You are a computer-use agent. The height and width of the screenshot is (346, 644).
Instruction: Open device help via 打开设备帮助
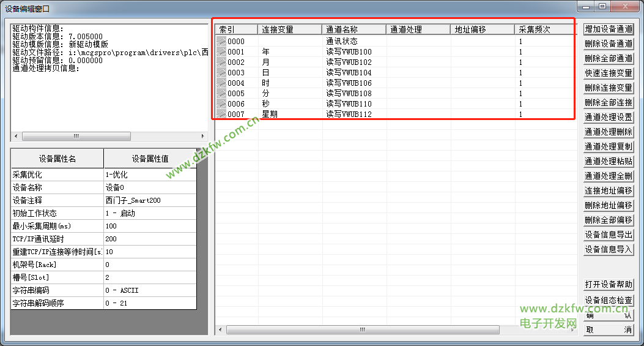click(x=609, y=285)
